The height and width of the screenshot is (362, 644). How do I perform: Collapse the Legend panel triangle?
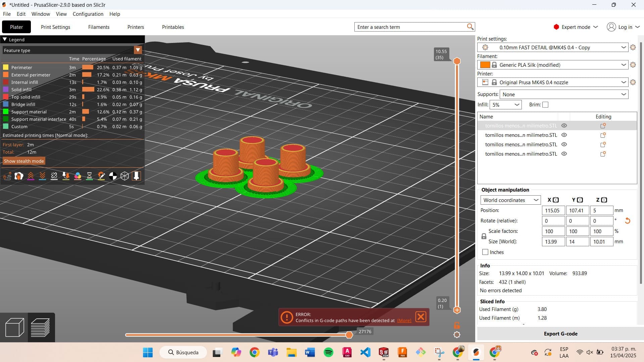5,39
